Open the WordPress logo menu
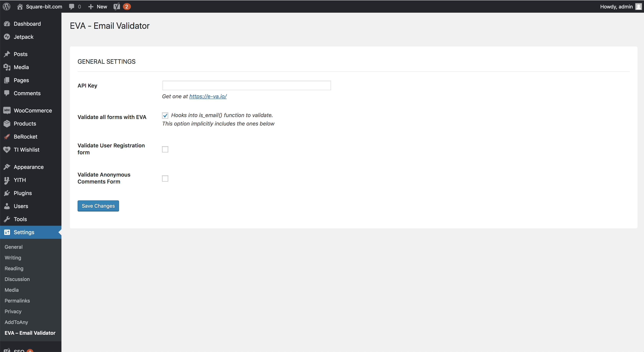The height and width of the screenshot is (352, 644). tap(7, 7)
